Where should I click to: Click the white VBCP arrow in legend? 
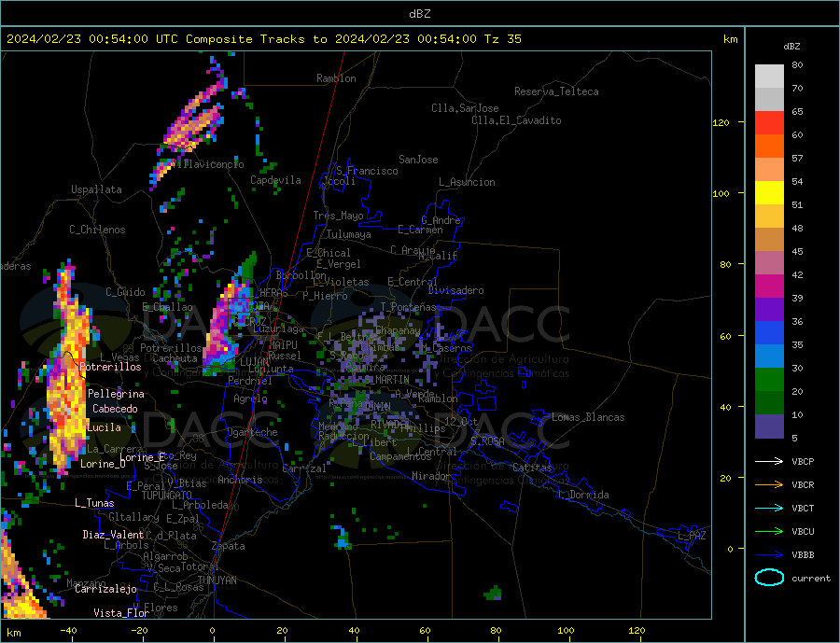coord(769,461)
